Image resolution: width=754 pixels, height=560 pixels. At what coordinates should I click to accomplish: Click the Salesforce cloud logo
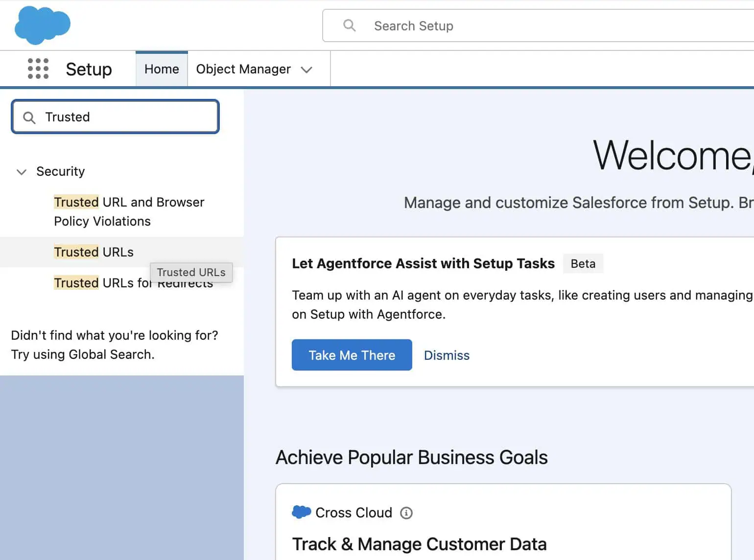[x=43, y=25]
